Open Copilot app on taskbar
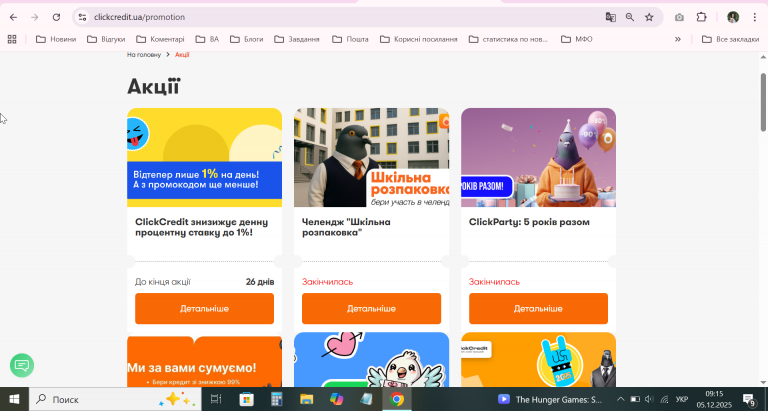This screenshot has width=768, height=411. coord(336,399)
